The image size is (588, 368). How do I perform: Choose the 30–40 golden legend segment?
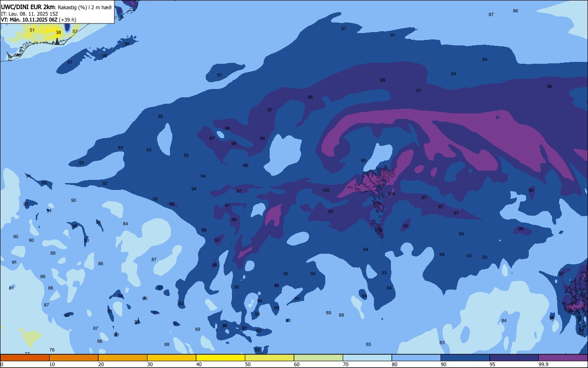(171, 357)
